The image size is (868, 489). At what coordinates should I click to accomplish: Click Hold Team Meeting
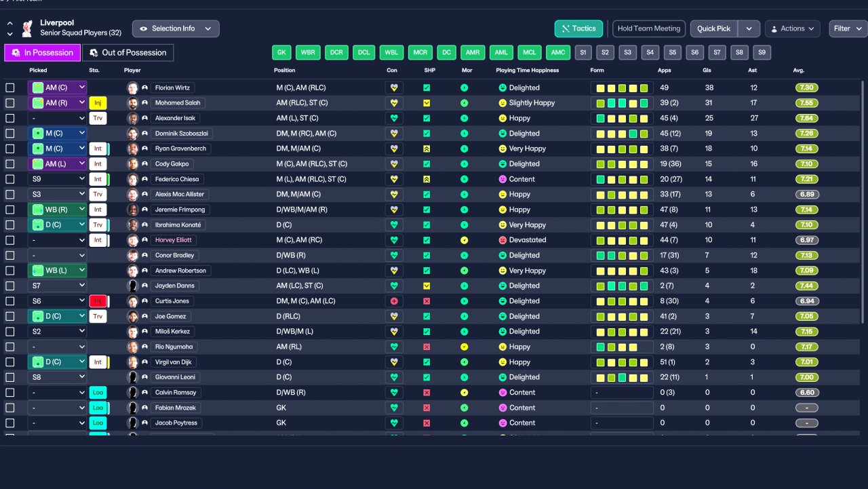(649, 28)
